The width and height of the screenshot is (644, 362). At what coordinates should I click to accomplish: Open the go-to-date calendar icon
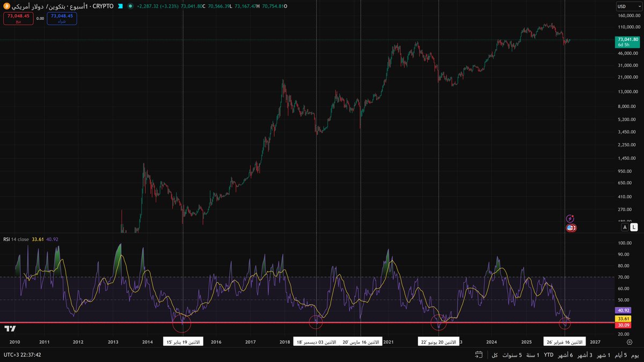pyautogui.click(x=478, y=355)
